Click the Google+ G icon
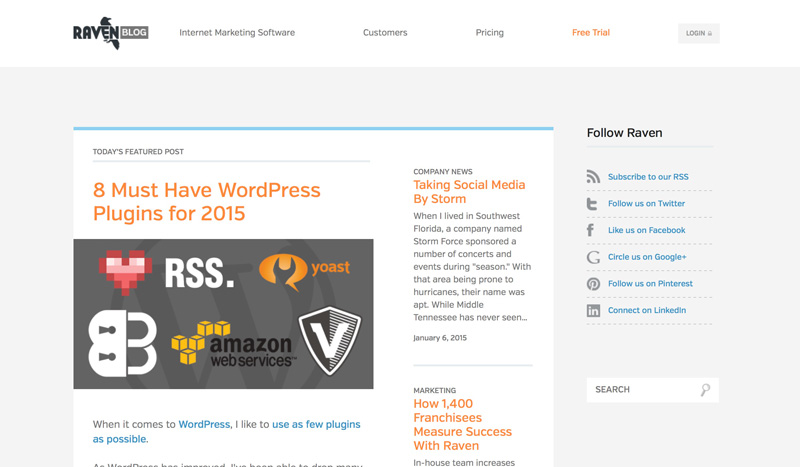The height and width of the screenshot is (467, 800). point(593,257)
